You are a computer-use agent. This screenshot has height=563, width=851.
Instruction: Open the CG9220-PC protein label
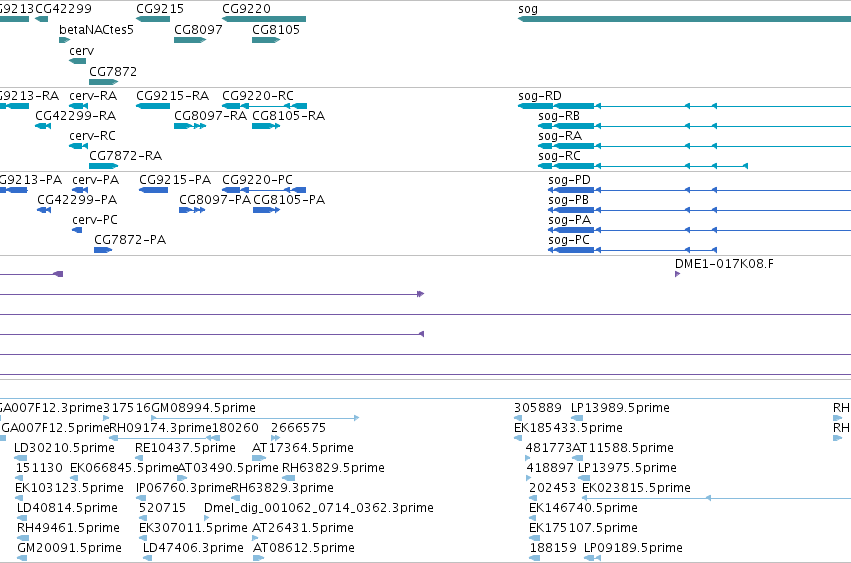coord(258,180)
